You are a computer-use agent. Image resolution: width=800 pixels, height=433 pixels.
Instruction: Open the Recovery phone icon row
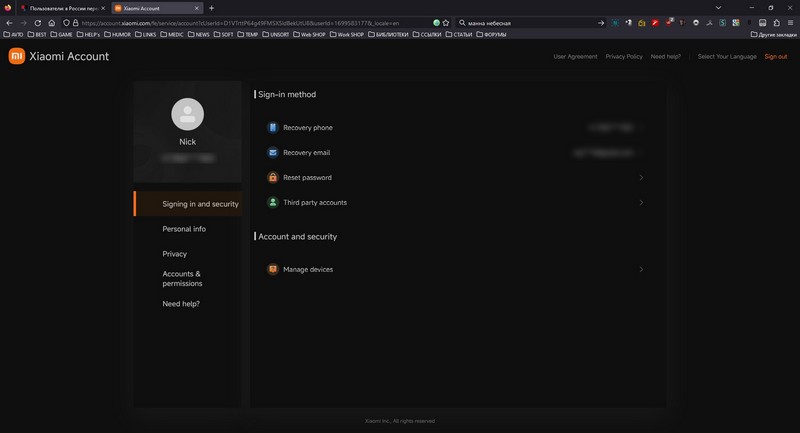pyautogui.click(x=272, y=128)
